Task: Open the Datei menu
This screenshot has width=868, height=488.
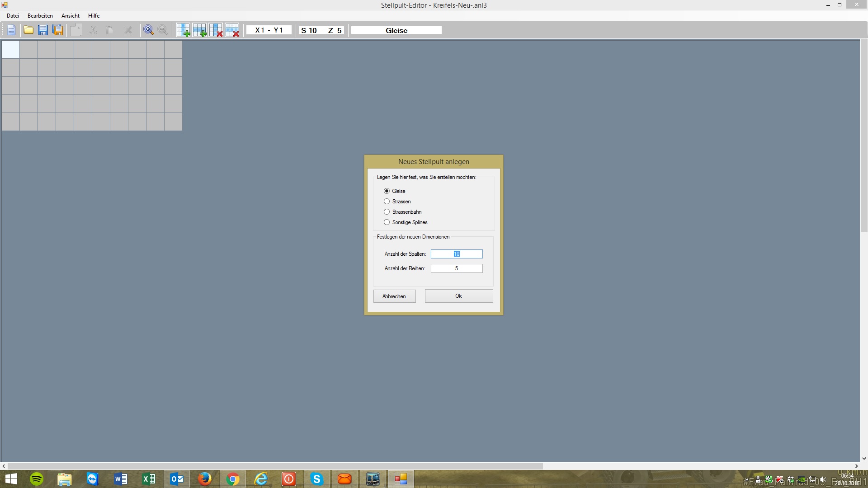Action: click(13, 16)
